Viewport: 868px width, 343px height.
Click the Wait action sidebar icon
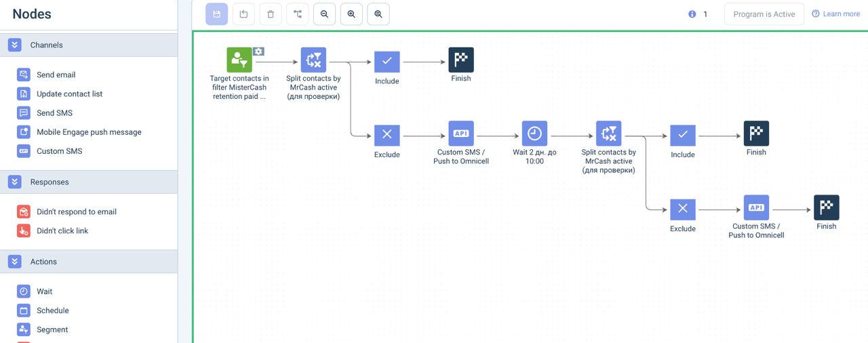click(24, 291)
